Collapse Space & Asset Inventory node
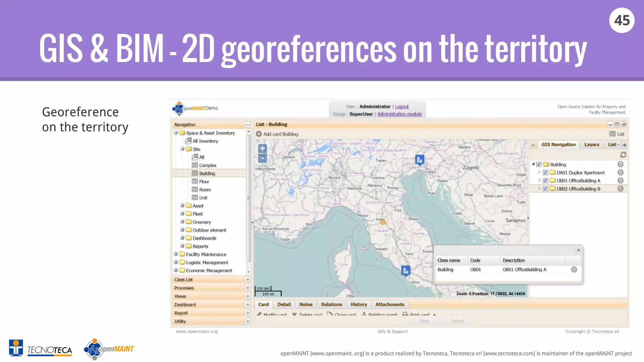644x362 pixels. tap(176, 133)
